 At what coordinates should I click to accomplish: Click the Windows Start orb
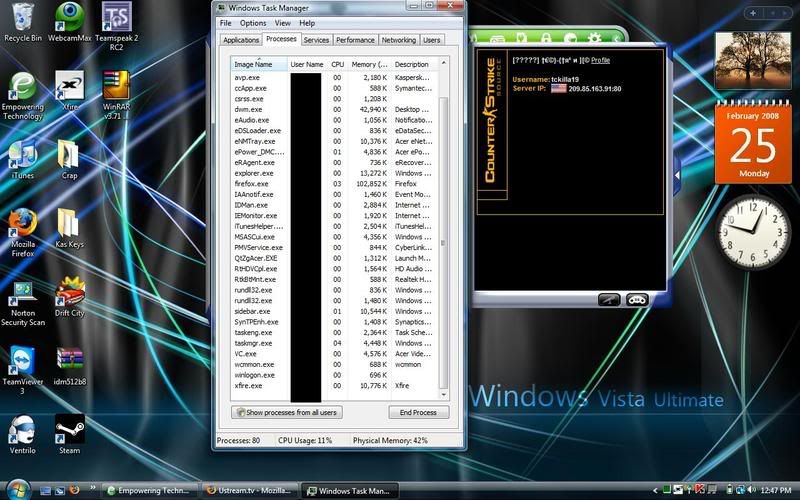18,490
